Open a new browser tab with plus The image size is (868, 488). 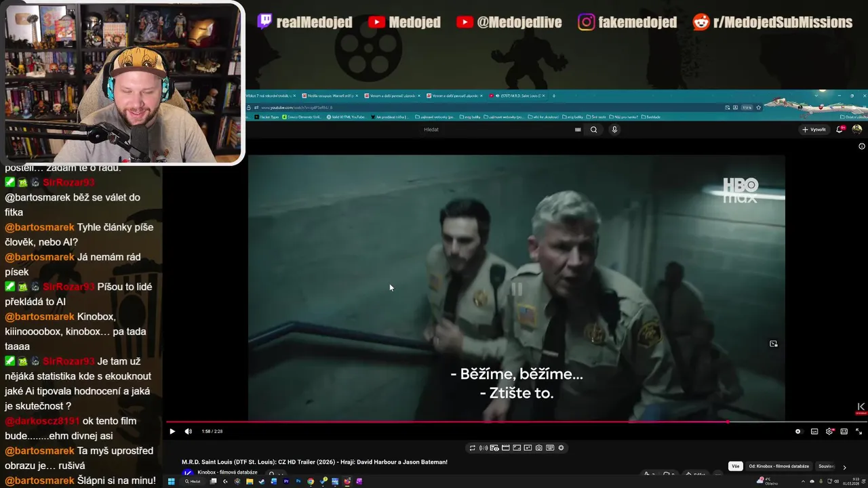554,96
